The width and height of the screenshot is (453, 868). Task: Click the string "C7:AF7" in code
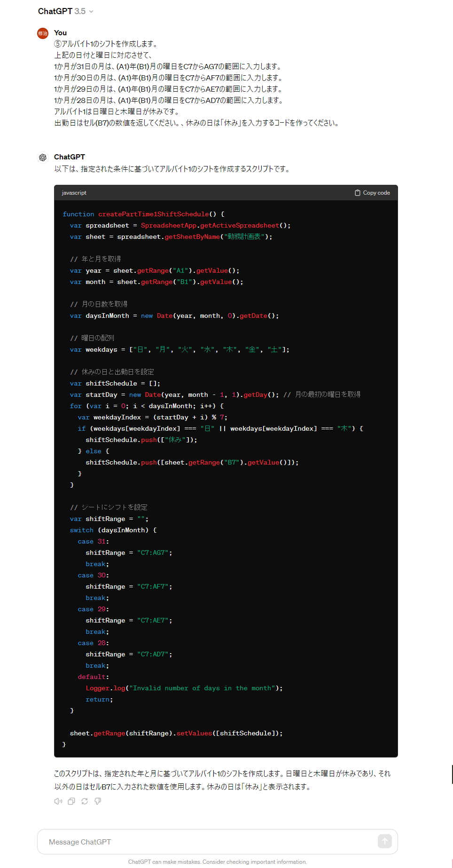(153, 587)
